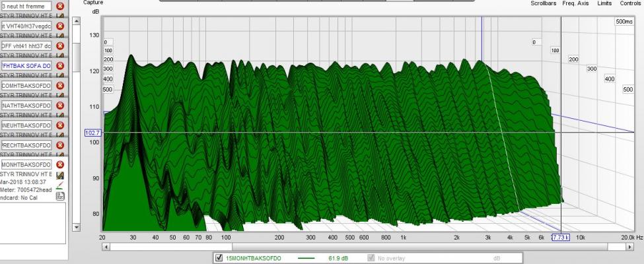Change trace colour of MONHTBAKSOFDO measurement
This screenshot has height=264, width=644.
click(60, 185)
